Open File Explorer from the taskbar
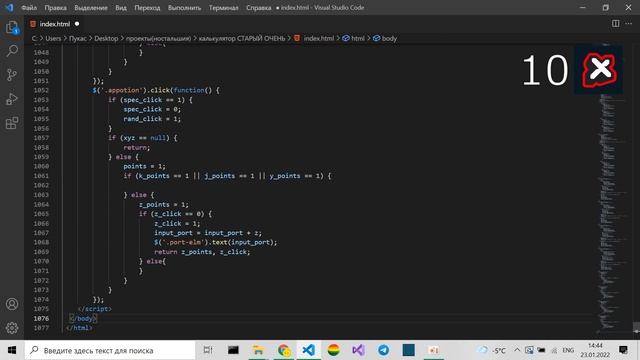The height and width of the screenshot is (360, 640). (258, 350)
